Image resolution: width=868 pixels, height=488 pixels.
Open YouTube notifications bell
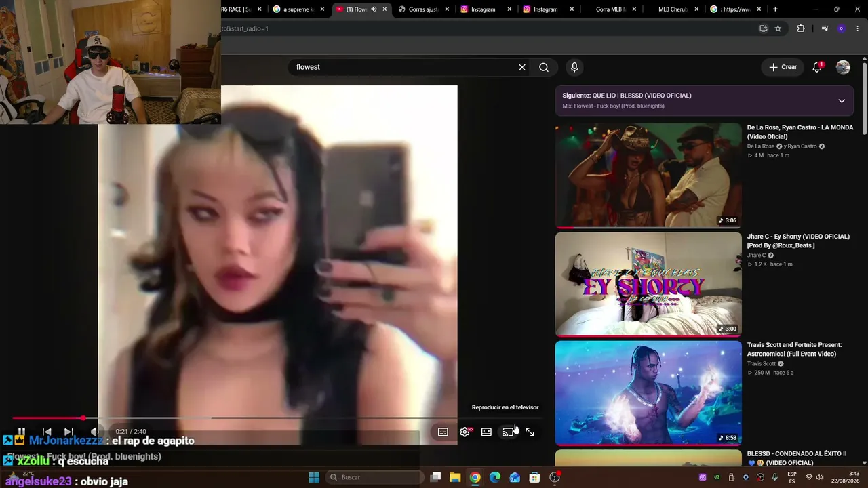(817, 67)
